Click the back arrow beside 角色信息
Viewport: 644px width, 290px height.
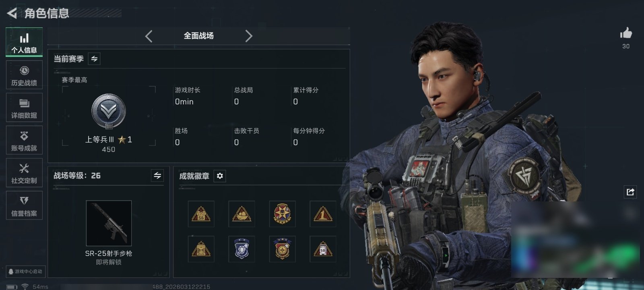[12, 13]
